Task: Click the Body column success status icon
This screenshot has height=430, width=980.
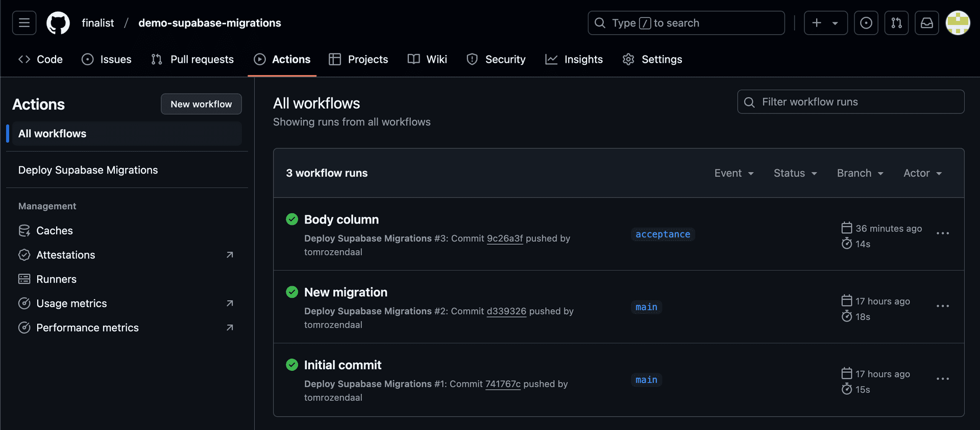Action: tap(292, 219)
